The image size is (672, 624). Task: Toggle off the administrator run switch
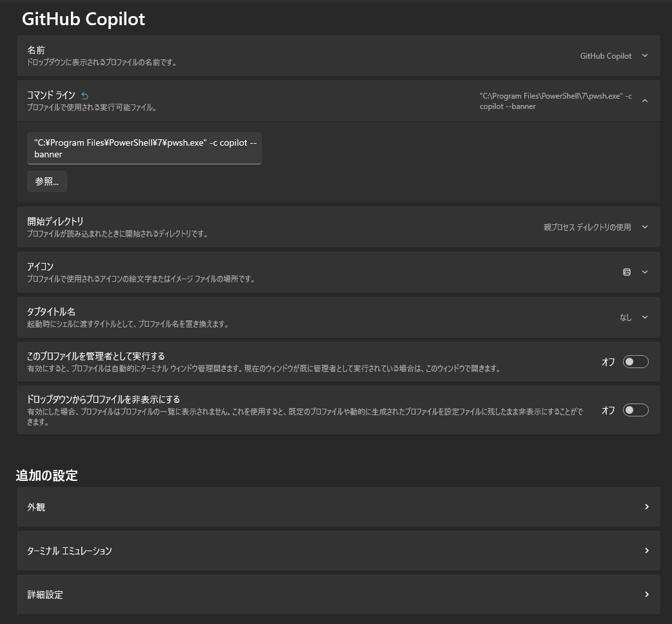click(x=635, y=362)
